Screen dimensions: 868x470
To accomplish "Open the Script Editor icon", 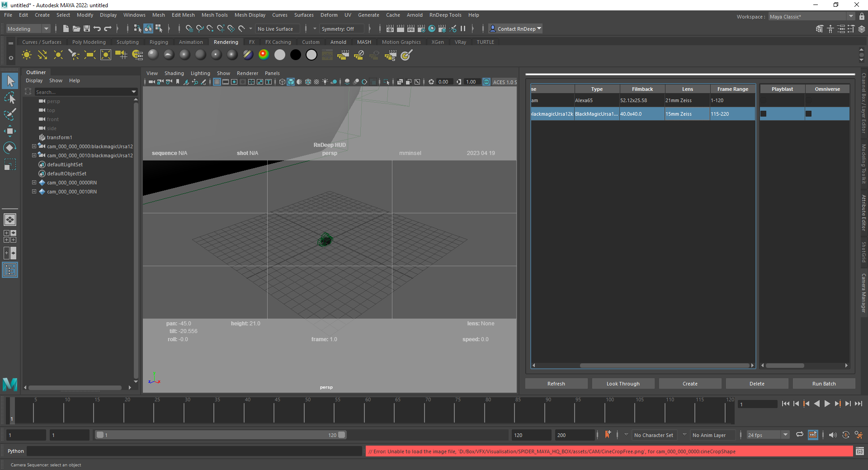I will [x=859, y=451].
